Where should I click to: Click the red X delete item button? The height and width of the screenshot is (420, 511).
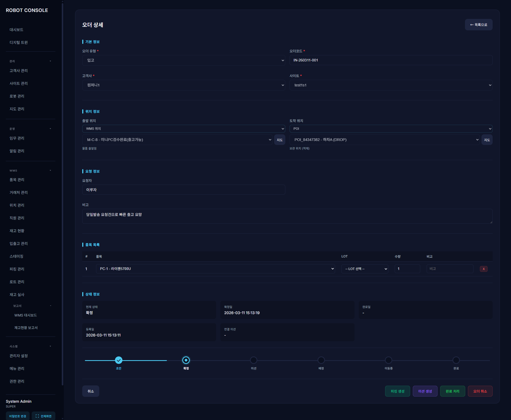483,269
